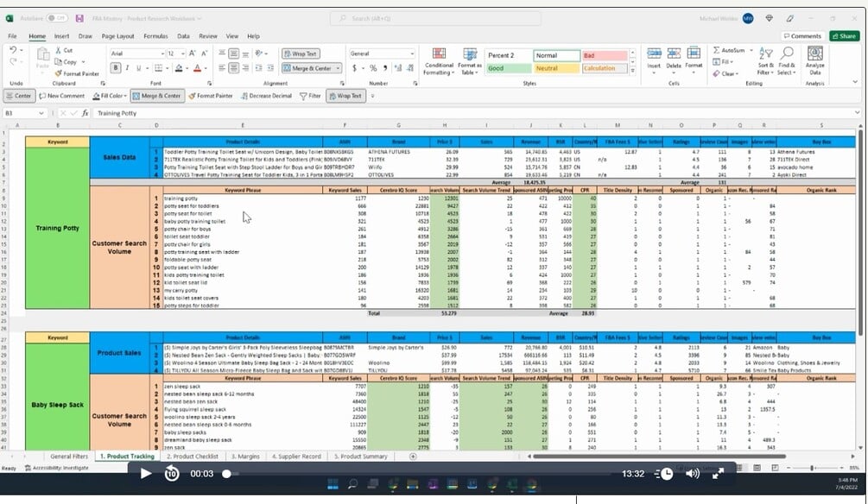This screenshot has width=868, height=504.
Task: Open the Insert ribbon tab
Action: (x=61, y=36)
